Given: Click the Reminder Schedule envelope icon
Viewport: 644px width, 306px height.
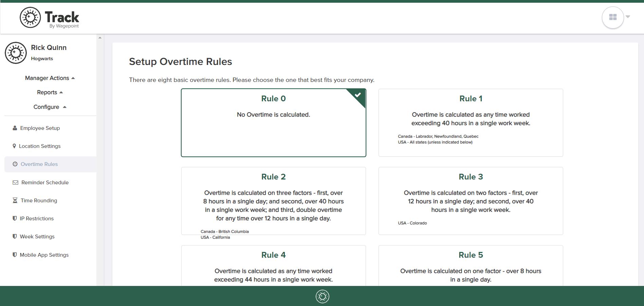Looking at the screenshot, I should pyautogui.click(x=15, y=183).
